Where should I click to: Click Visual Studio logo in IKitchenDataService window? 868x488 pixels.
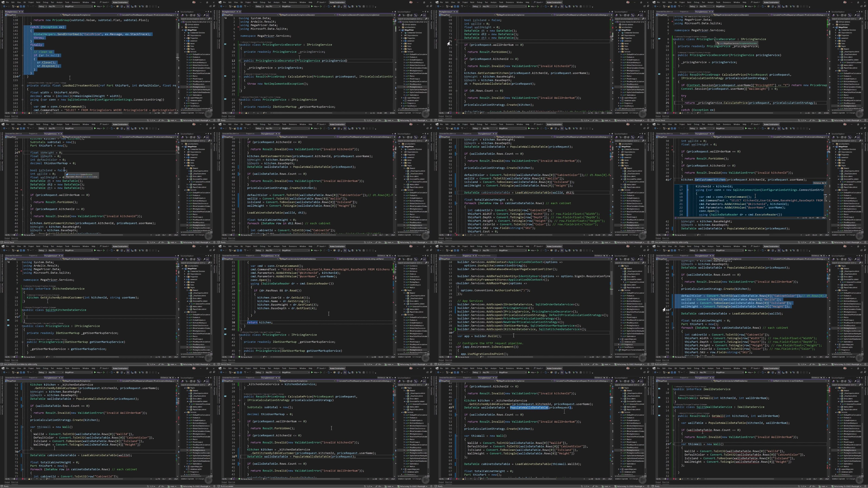[x=3, y=246]
